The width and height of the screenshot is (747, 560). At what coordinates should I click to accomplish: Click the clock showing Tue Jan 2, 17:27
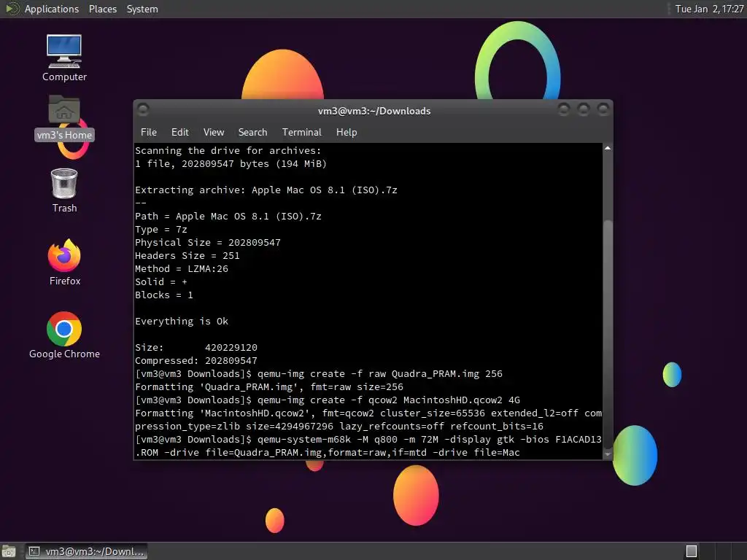(709, 9)
